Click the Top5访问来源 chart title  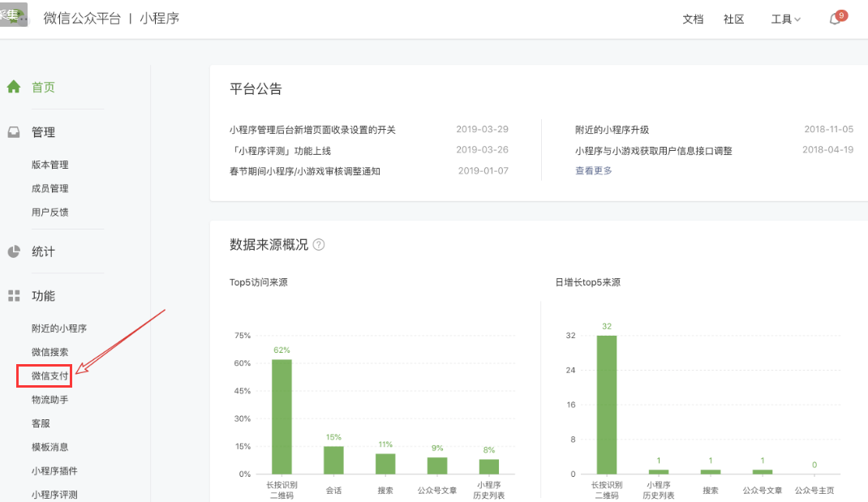(259, 282)
